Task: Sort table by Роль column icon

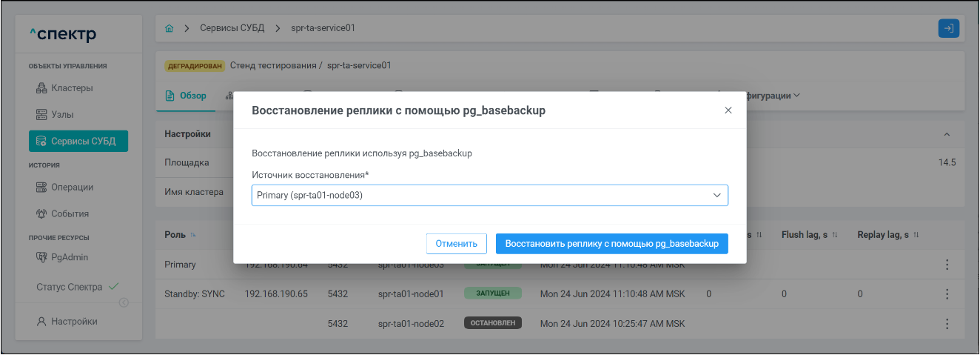Action: click(x=194, y=235)
